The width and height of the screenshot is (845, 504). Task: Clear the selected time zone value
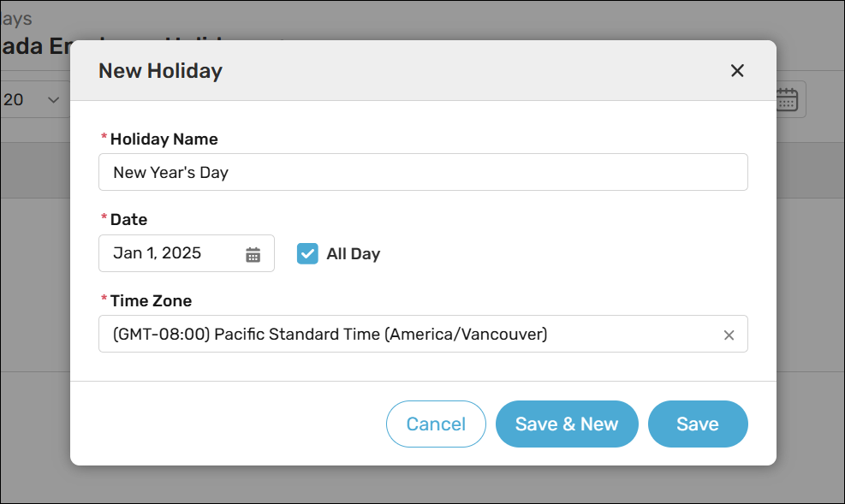tap(729, 335)
